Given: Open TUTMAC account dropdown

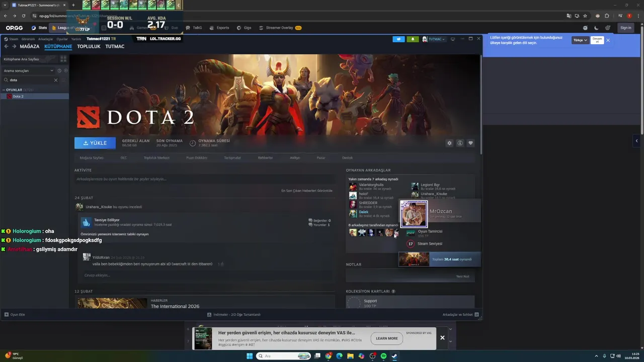Looking at the screenshot, I should point(434,39).
